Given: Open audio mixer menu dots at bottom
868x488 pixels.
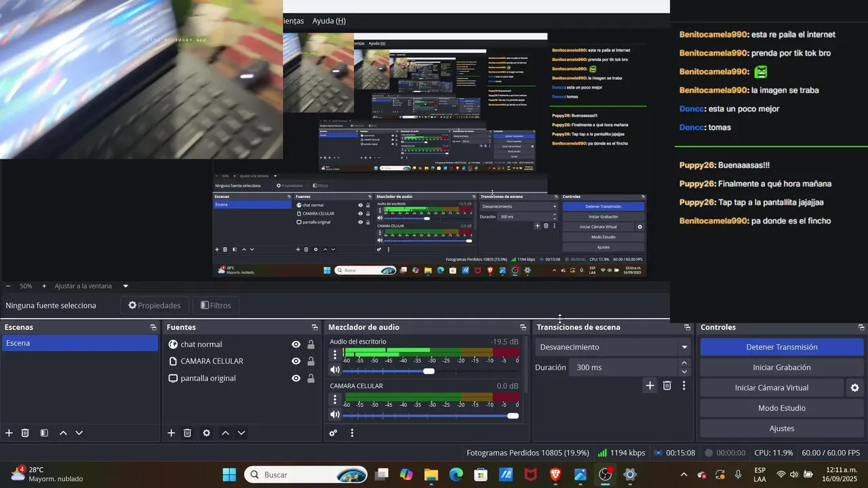Looking at the screenshot, I should pyautogui.click(x=351, y=433).
